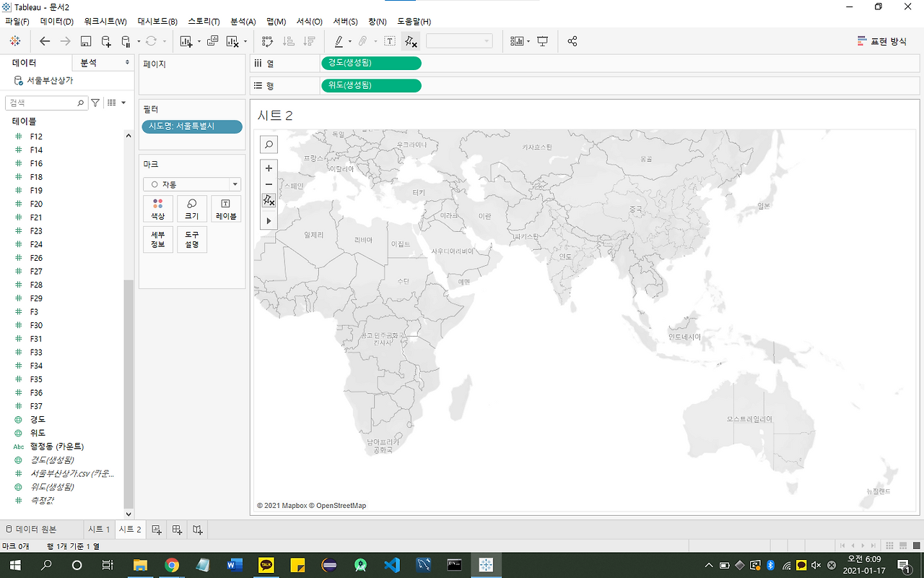The height and width of the screenshot is (578, 924).
Task: Click the 경도(생성됨) pill on Columns shelf
Action: tap(371, 63)
